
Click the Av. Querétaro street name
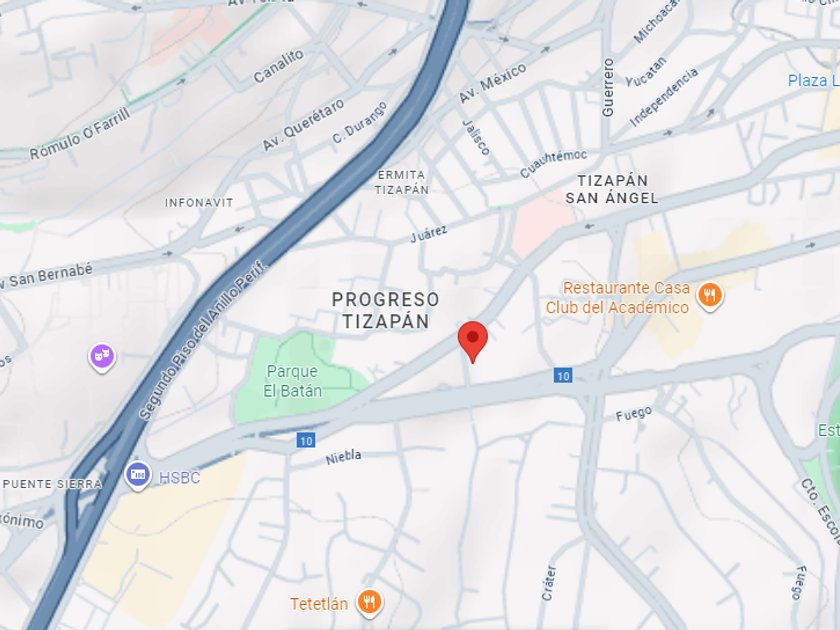[303, 125]
